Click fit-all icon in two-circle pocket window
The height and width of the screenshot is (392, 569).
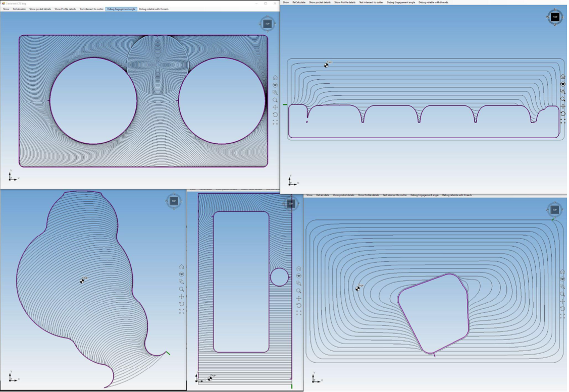click(x=275, y=122)
